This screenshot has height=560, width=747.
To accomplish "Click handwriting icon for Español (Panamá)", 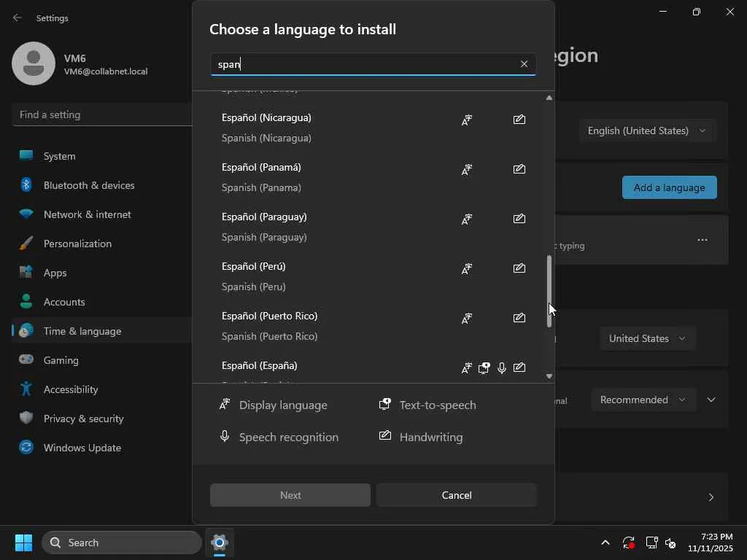I will [x=519, y=169].
